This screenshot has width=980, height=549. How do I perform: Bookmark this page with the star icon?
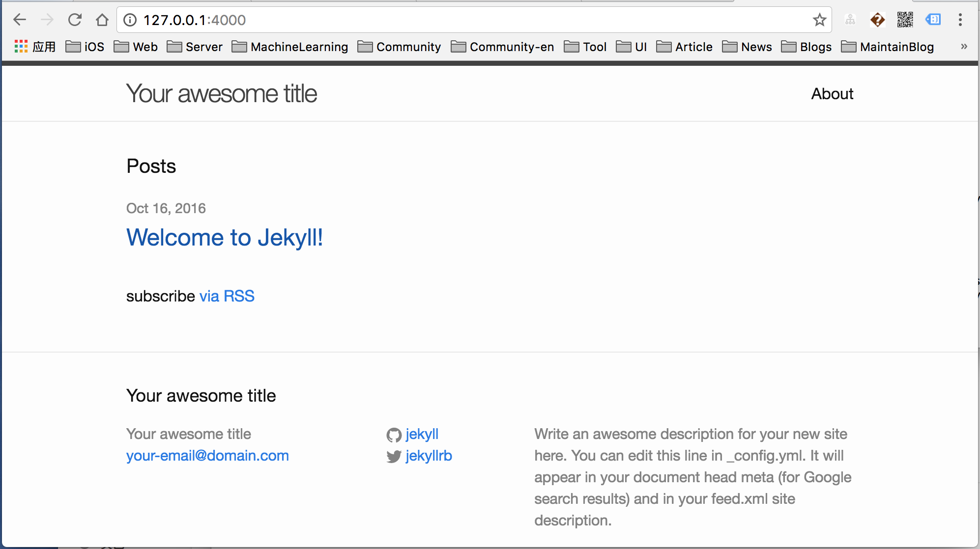tap(819, 20)
